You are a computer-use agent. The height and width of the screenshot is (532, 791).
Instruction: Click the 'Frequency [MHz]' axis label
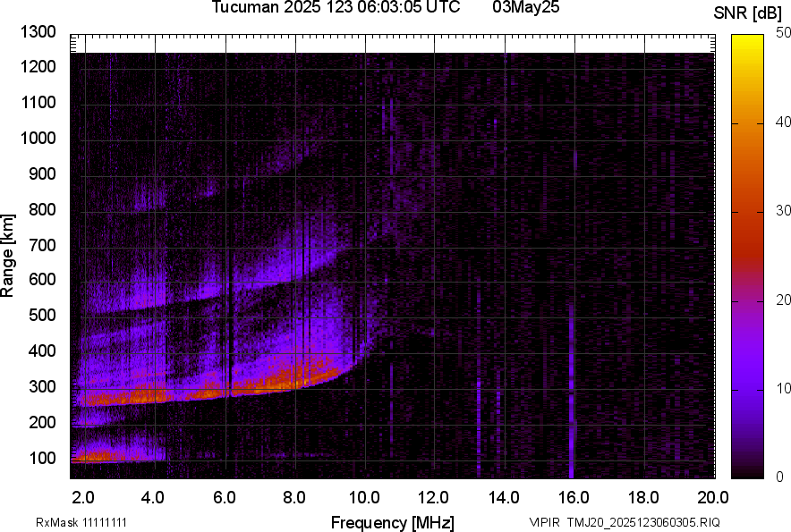393,522
